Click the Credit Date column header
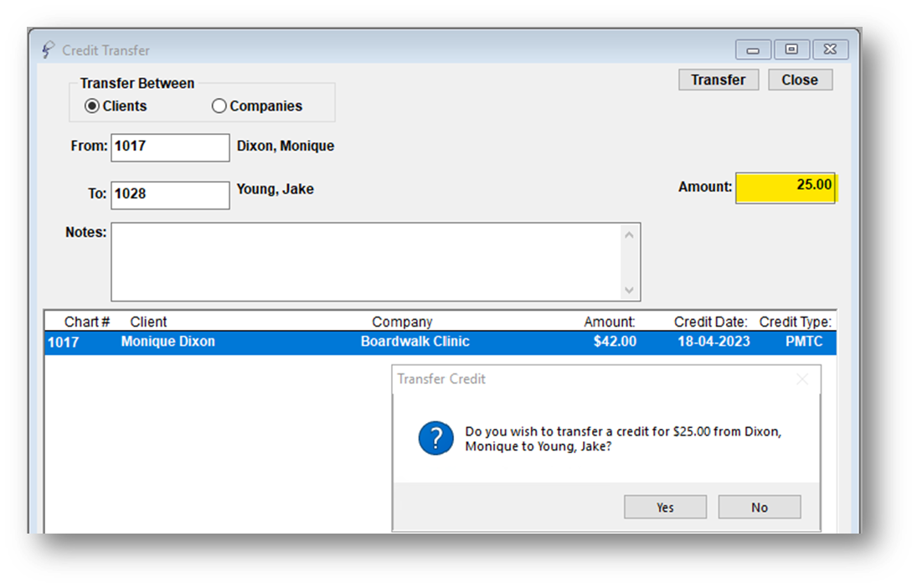This screenshot has width=917, height=588. 710,322
